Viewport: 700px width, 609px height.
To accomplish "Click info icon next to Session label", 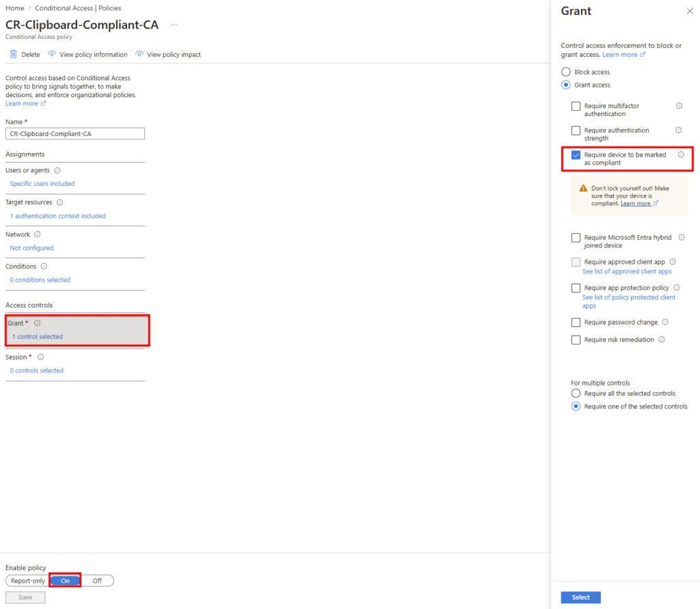I will 40,357.
